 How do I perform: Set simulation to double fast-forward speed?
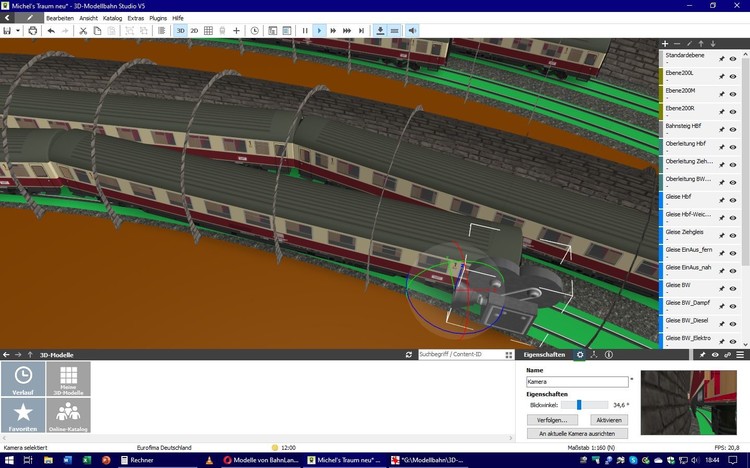[333, 31]
